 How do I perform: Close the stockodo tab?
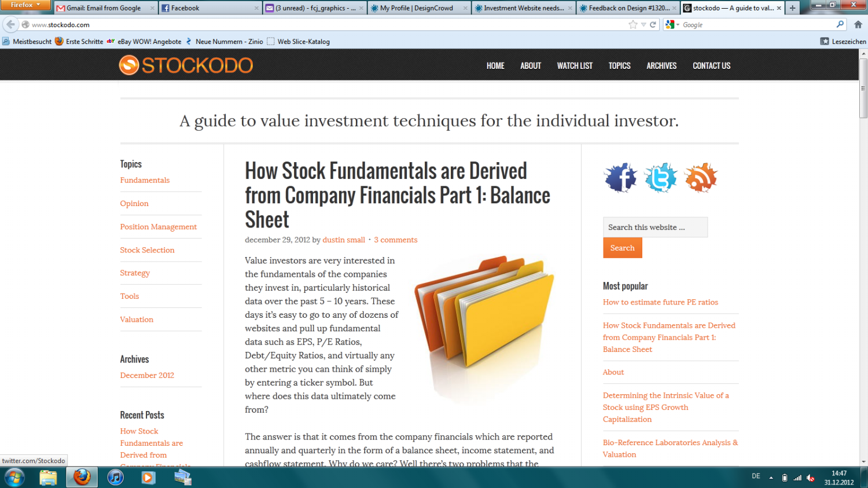coord(779,8)
